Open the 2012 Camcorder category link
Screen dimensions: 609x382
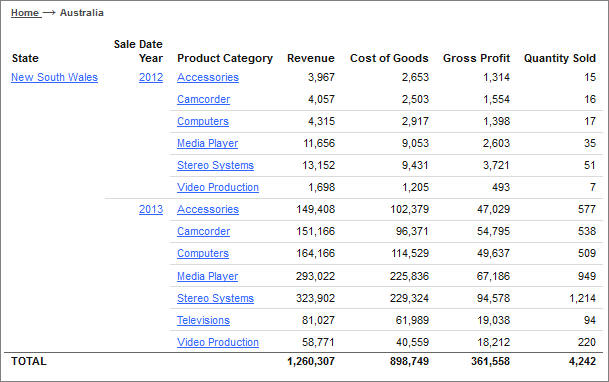click(x=204, y=99)
